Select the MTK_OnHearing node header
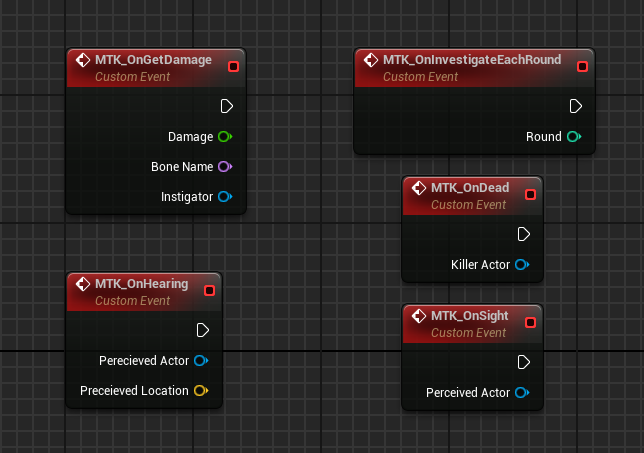Viewport: 644px width, 453px height. (x=141, y=284)
